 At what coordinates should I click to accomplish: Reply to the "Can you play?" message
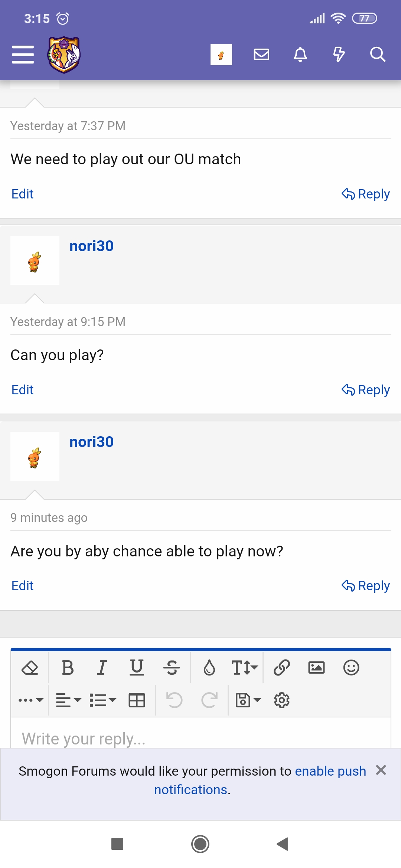(366, 390)
